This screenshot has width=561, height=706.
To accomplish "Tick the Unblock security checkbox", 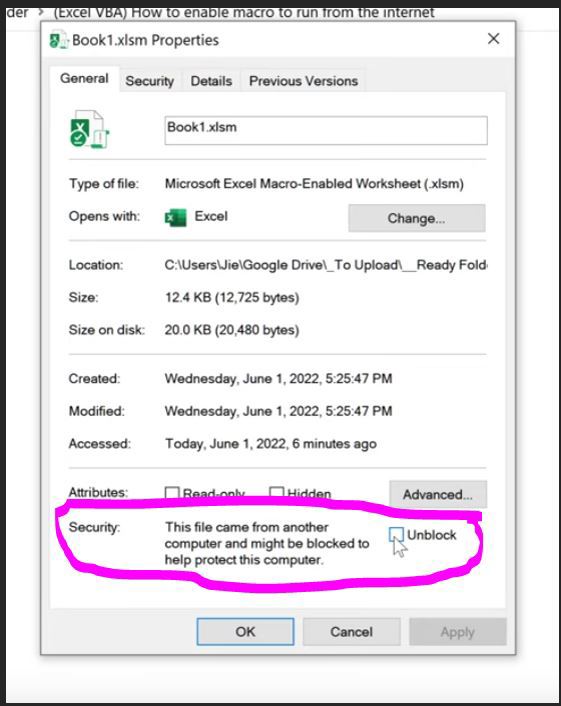I will (395, 535).
